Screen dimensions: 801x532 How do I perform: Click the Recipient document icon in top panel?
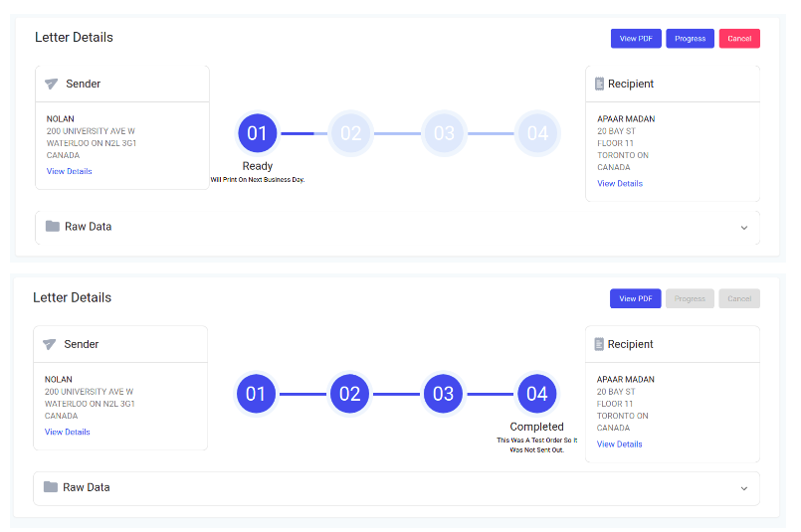(599, 84)
